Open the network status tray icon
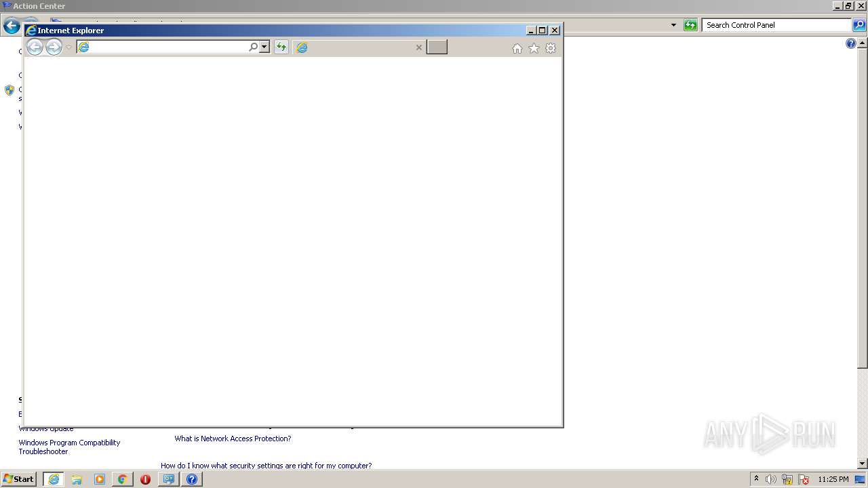This screenshot has height=488, width=868. 787,479
